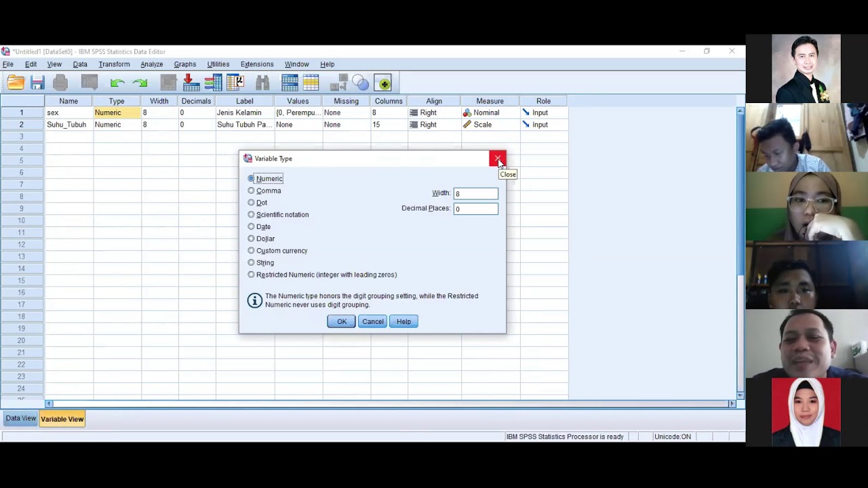The image size is (868, 488).
Task: Undo the last action with the green arrow
Action: click(117, 83)
